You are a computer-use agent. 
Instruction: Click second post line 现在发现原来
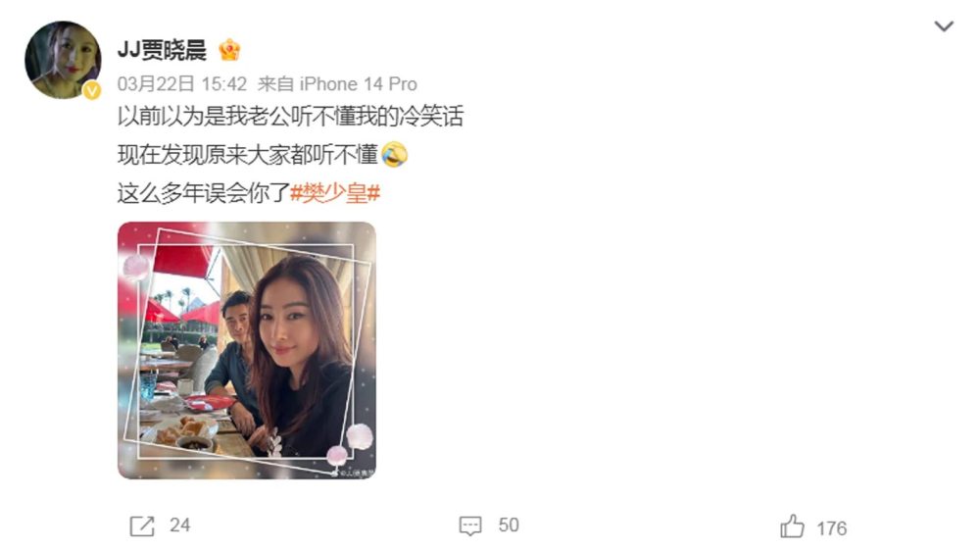pos(248,154)
